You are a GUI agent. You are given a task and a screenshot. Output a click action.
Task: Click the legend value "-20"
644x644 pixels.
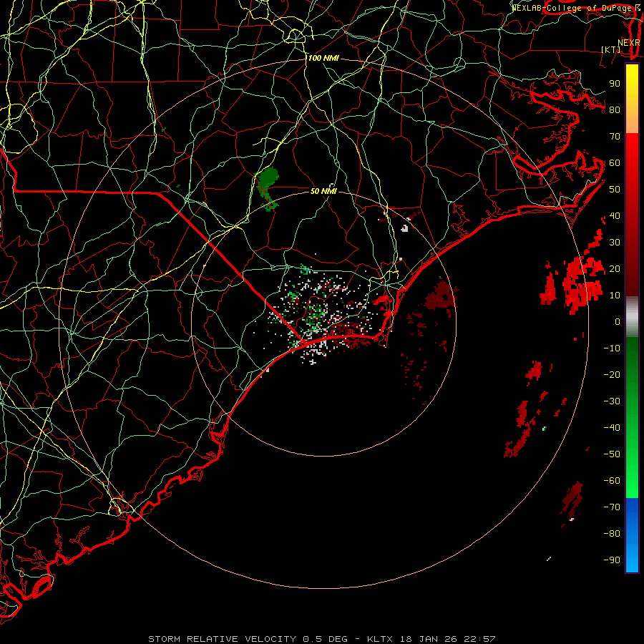tap(612, 375)
